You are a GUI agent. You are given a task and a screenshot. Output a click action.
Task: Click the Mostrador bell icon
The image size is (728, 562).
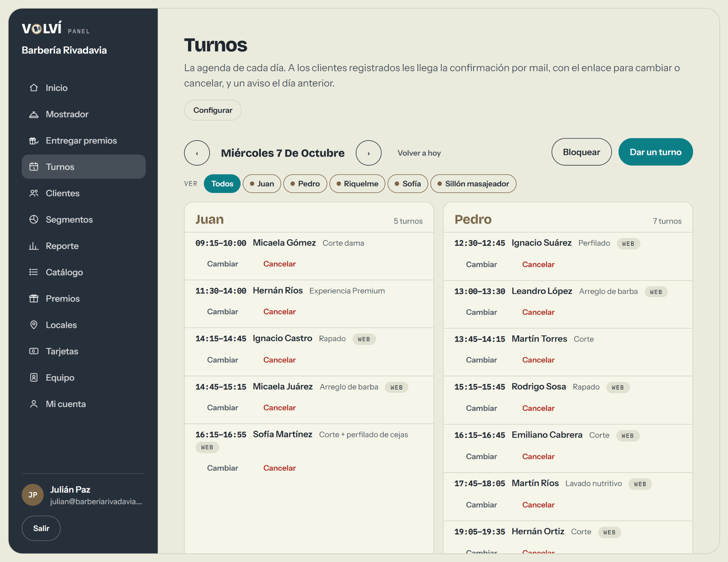(x=34, y=114)
